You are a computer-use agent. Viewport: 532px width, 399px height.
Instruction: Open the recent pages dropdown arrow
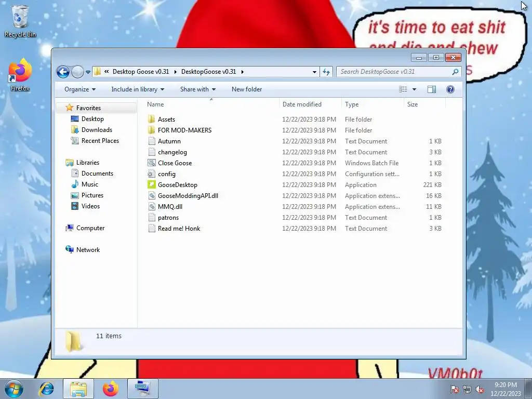tap(88, 72)
